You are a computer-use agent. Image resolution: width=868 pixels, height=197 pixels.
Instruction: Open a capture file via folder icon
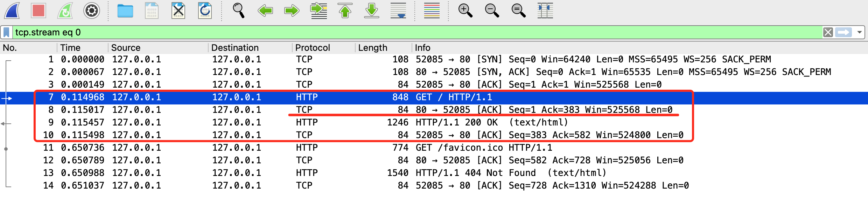(x=125, y=11)
